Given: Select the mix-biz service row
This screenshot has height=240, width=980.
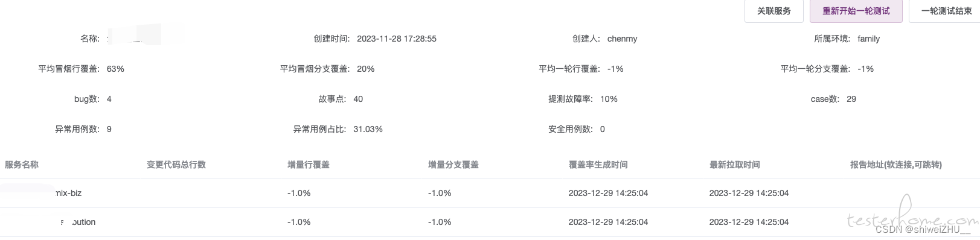Looking at the screenshot, I should (490, 193).
